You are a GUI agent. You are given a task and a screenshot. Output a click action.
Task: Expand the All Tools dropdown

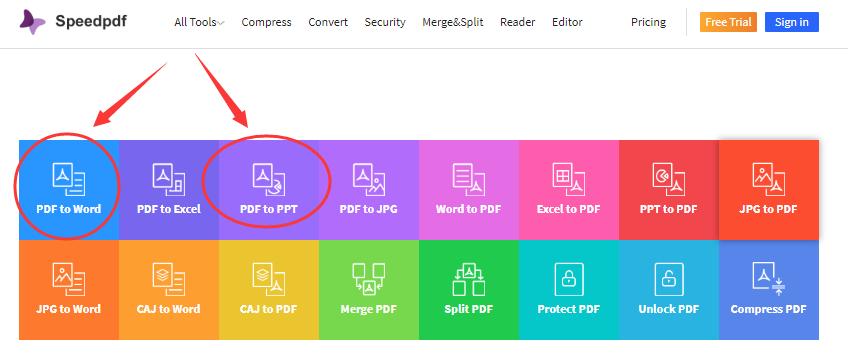coord(199,22)
